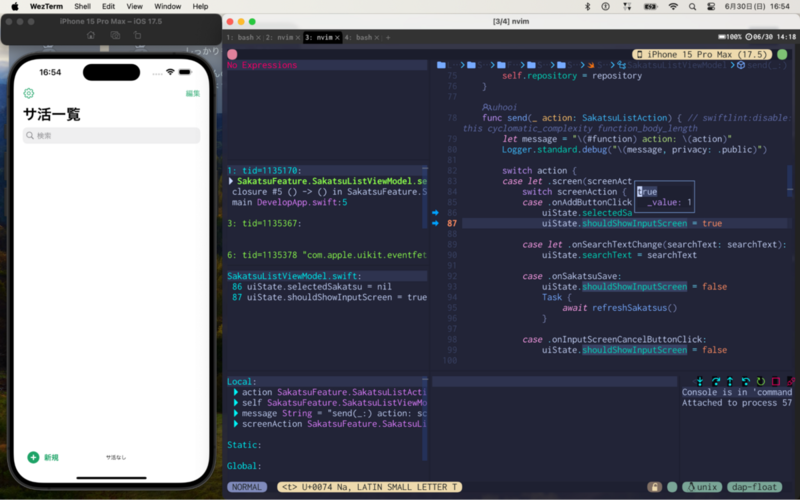Screen dimensions: 800x500
Task: Click the blue arrow marker at line 86
Action: point(435,212)
